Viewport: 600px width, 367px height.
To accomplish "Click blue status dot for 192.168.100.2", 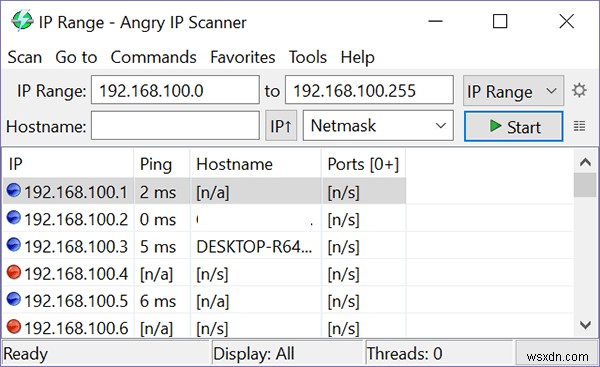I will pyautogui.click(x=14, y=217).
